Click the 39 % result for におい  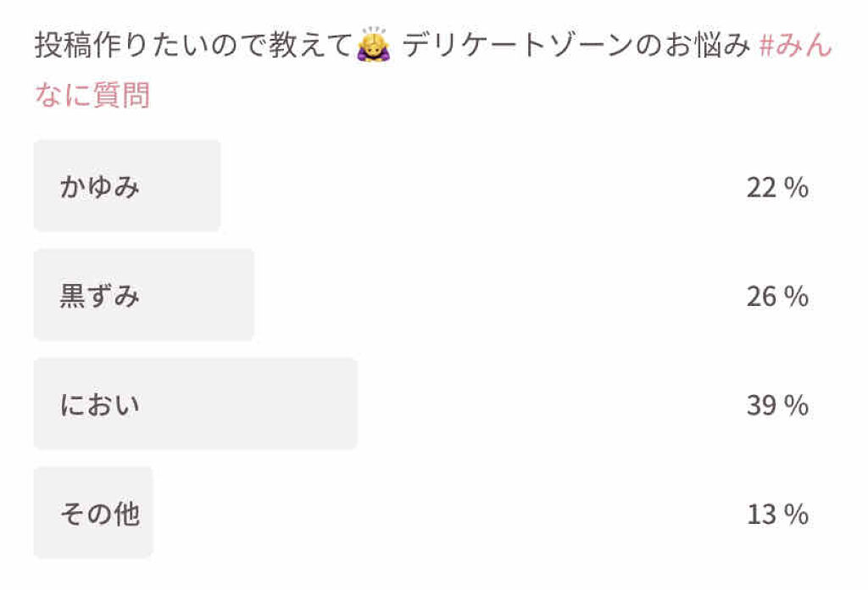(777, 404)
